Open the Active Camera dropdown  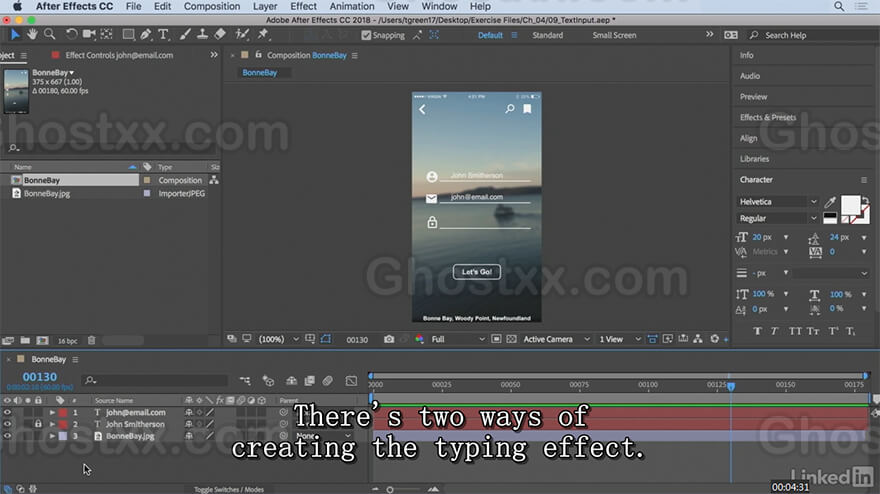point(556,339)
